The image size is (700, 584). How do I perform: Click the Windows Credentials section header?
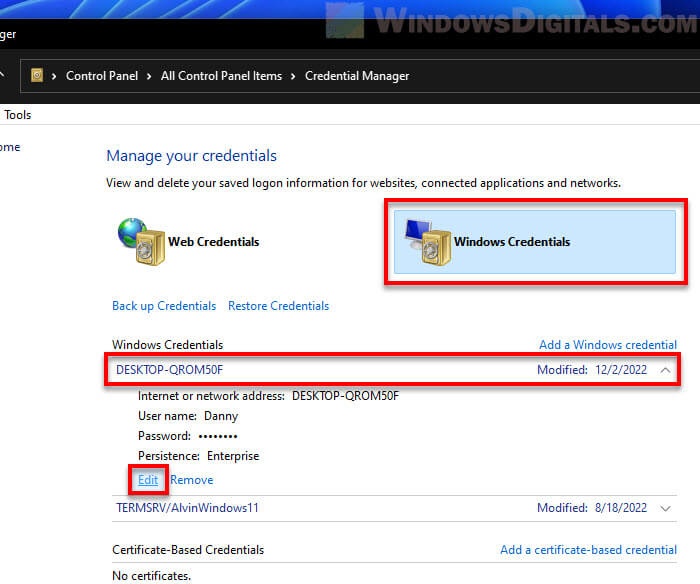[x=167, y=345]
